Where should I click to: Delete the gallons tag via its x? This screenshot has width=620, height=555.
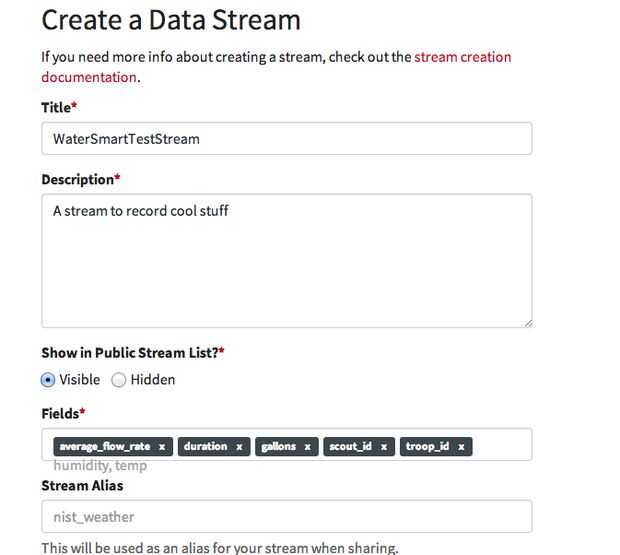click(307, 446)
